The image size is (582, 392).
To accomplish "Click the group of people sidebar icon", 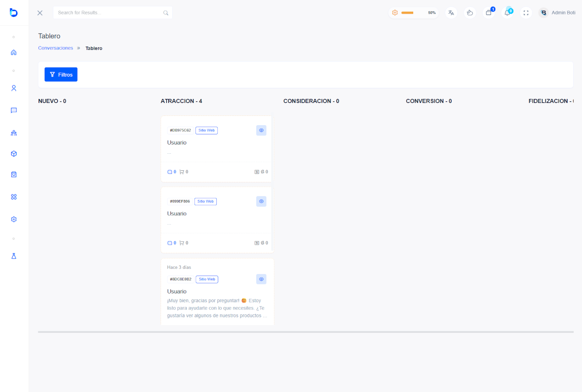I will coord(14,133).
